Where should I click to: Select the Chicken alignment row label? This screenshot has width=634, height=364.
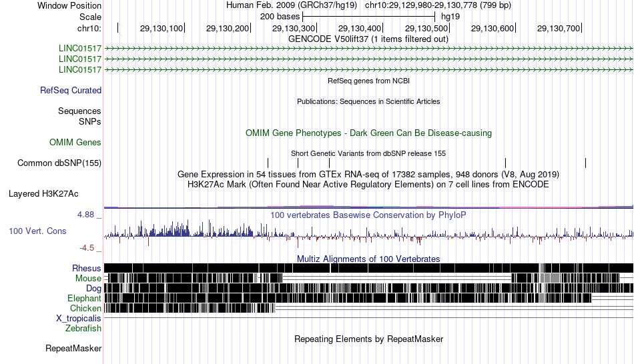pos(85,308)
